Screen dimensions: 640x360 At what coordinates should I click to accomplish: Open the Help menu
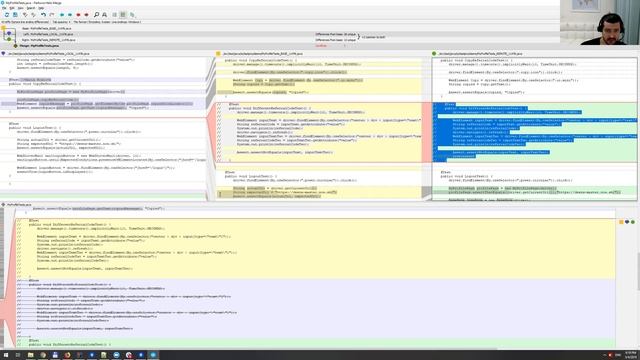coord(41,8)
